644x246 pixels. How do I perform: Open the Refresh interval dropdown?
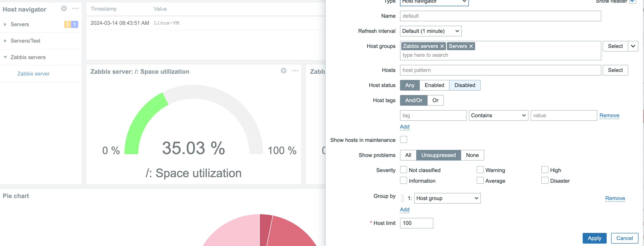430,31
